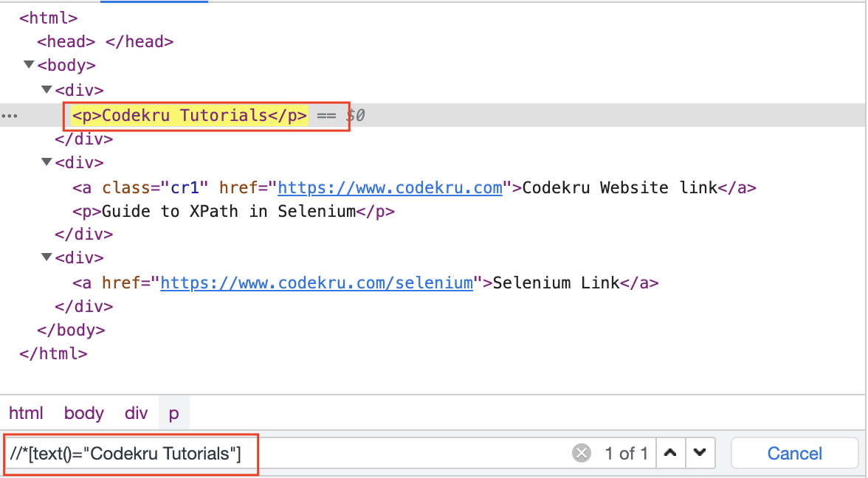Open the https://www.codekru.com/selenium href link
This screenshot has width=868, height=478.
[x=317, y=283]
